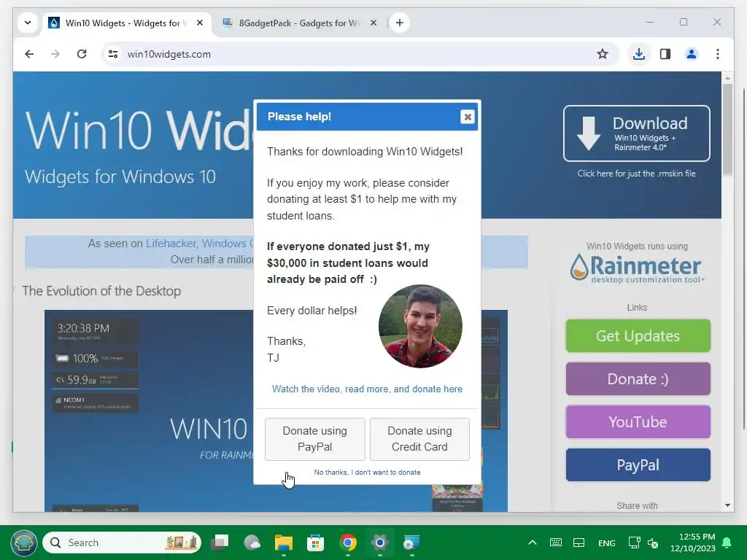Open Watch the video, read more link
This screenshot has height=560, width=747.
(x=367, y=389)
